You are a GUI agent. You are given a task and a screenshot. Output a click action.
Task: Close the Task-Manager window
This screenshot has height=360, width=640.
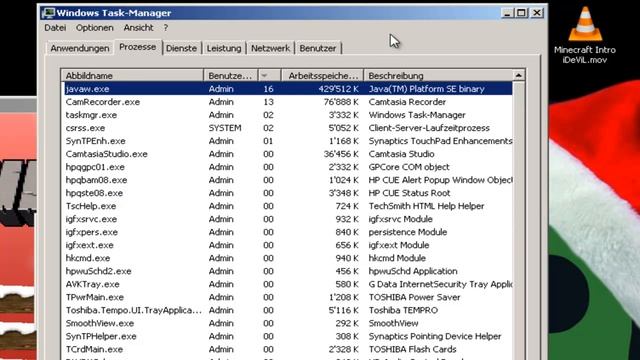[x=537, y=13]
